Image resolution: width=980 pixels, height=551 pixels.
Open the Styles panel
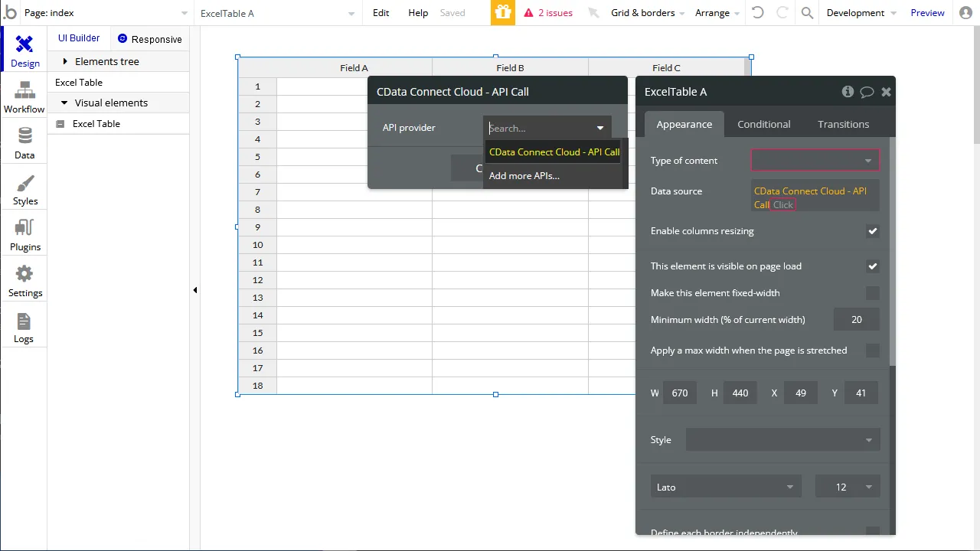[24, 187]
